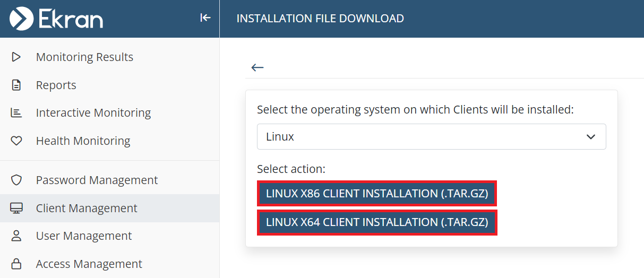Click the monitor icon for Client Management
The height and width of the screenshot is (278, 644).
[x=16, y=208]
